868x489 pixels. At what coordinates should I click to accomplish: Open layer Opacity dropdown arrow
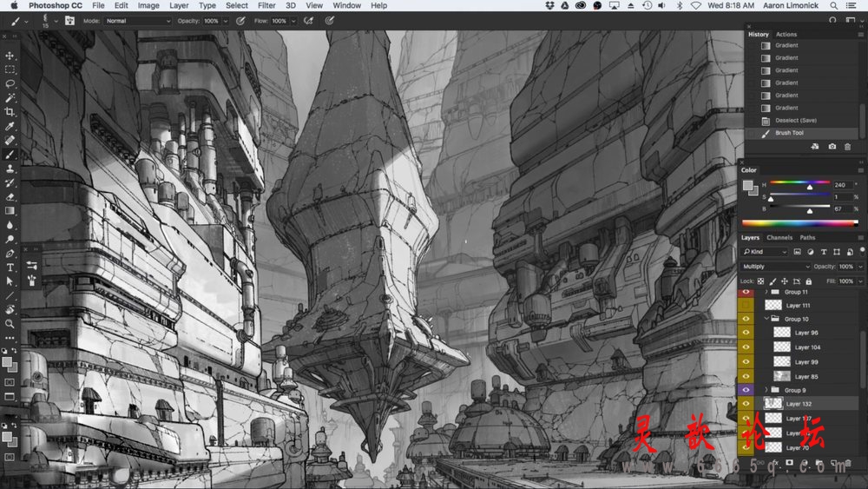859,267
